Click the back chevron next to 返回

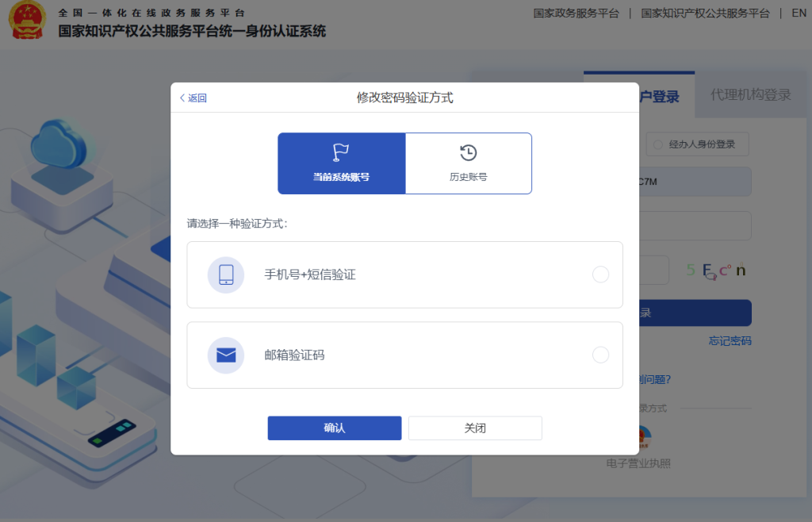182,98
